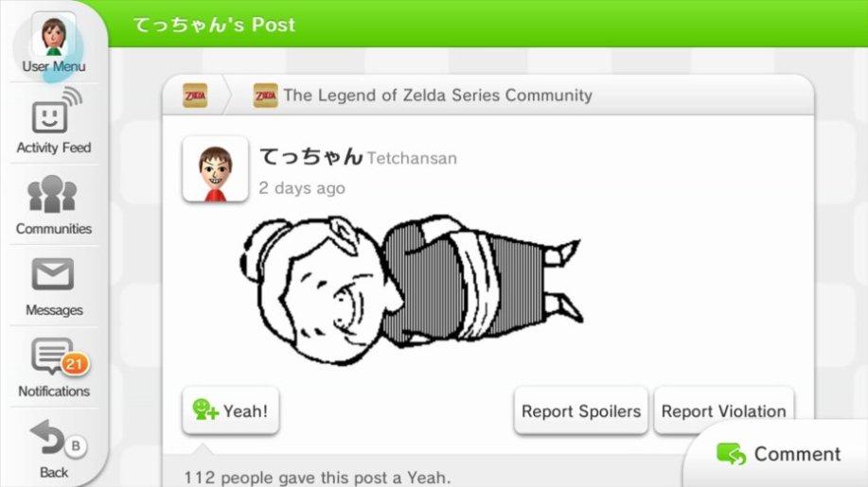Open the User Menu Mii icon

pos(54,34)
